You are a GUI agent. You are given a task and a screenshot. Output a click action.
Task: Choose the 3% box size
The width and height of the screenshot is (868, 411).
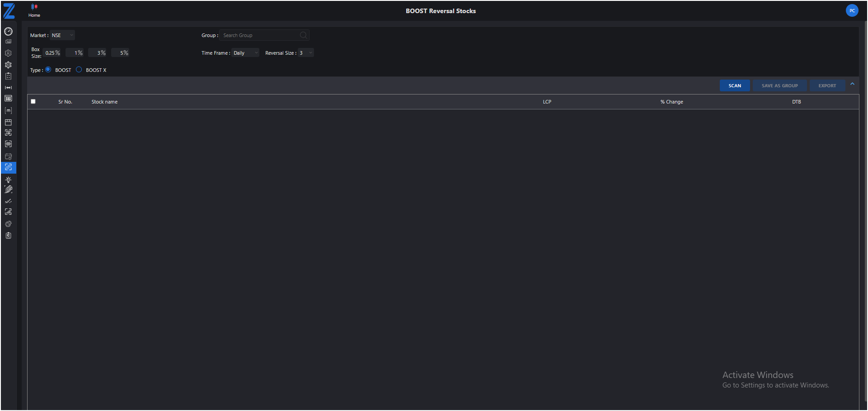(x=98, y=53)
